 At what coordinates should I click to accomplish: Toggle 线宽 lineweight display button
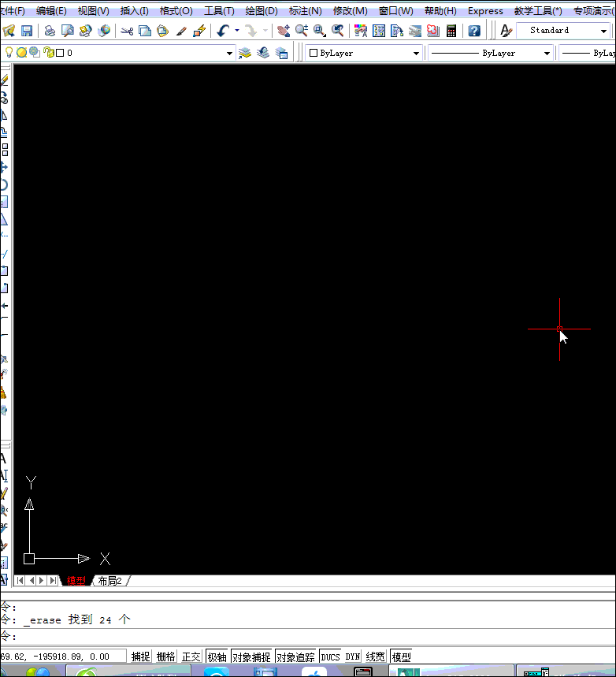click(x=375, y=657)
